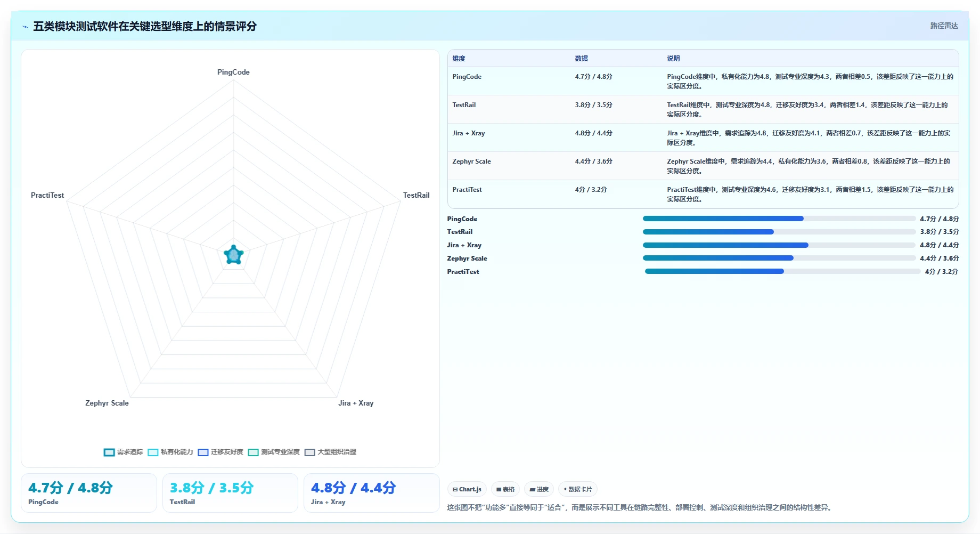Image resolution: width=980 pixels, height=534 pixels.
Task: Click the Jira + Xray label in the progress list
Action: tap(464, 245)
